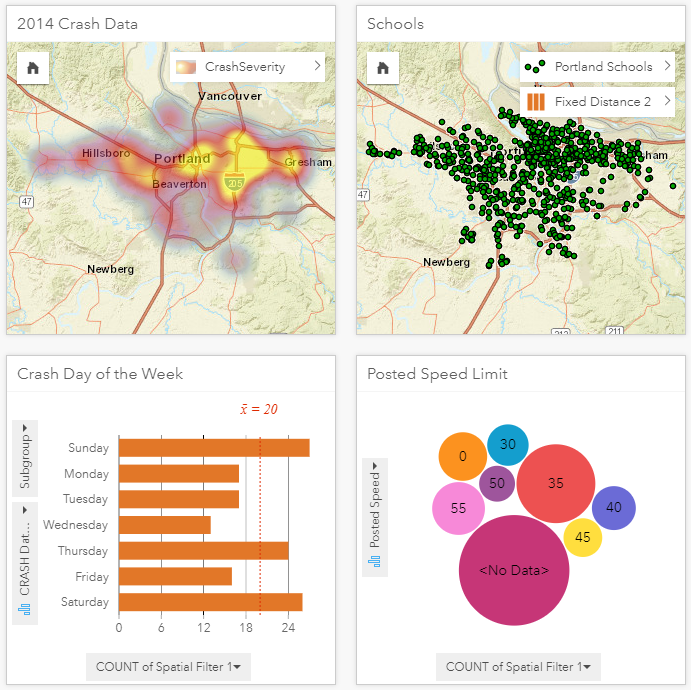Select the Monday bar
The height and width of the screenshot is (690, 691).
(179, 474)
